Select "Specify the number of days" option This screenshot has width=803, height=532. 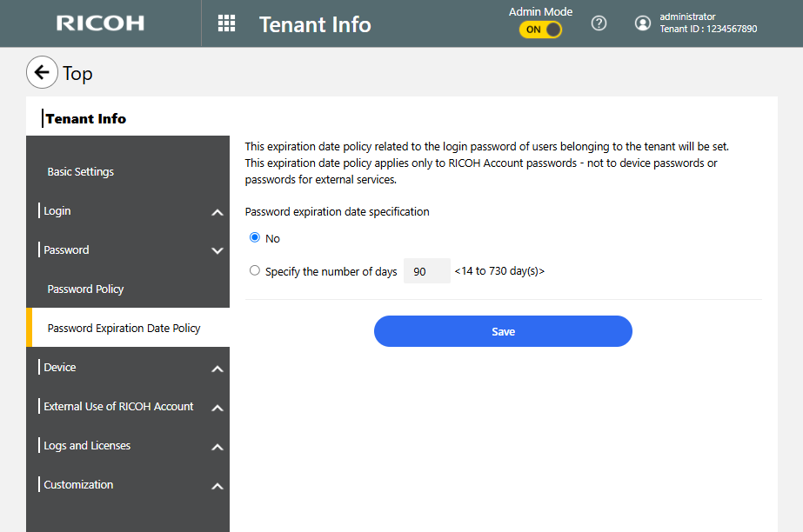coord(255,271)
